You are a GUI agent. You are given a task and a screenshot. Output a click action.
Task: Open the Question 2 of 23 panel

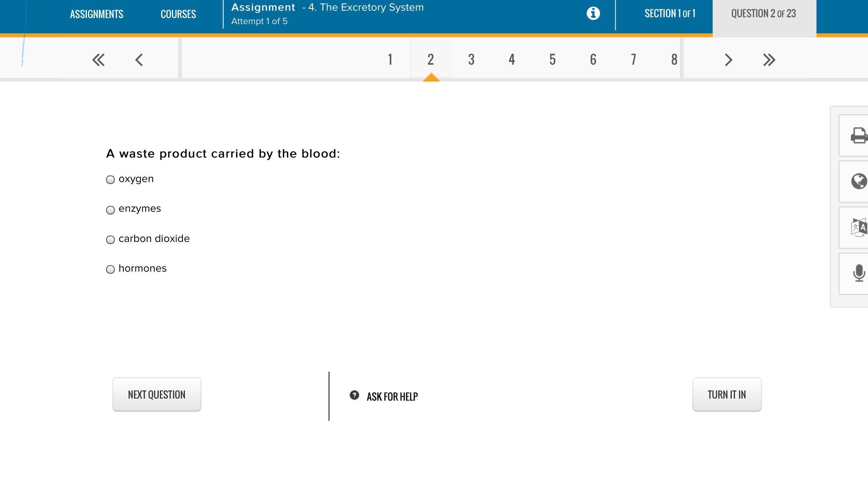(x=764, y=14)
